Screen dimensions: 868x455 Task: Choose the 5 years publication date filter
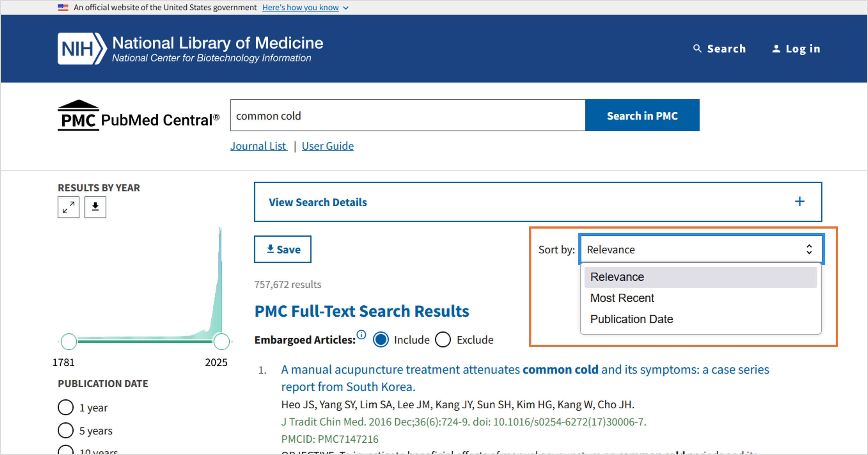pos(66,430)
